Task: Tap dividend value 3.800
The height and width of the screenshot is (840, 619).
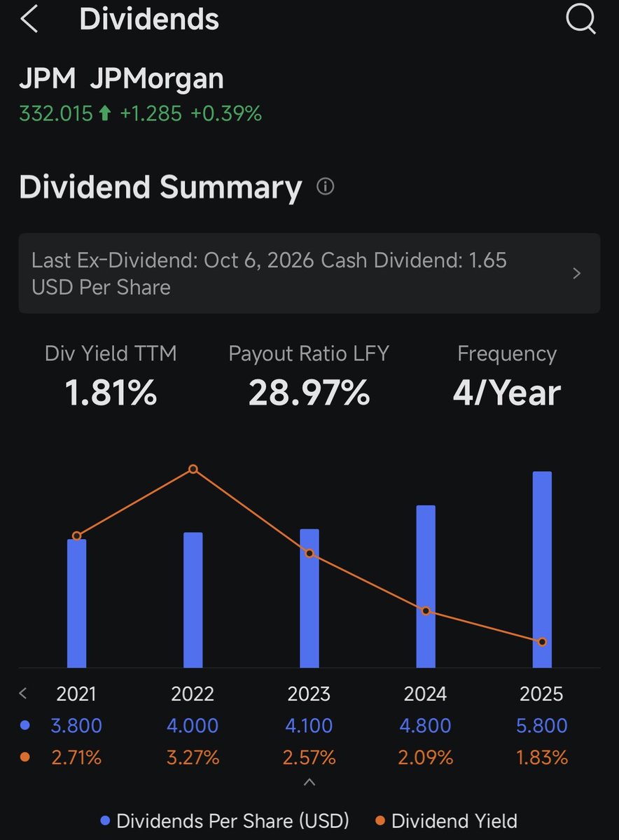Action: [76, 726]
